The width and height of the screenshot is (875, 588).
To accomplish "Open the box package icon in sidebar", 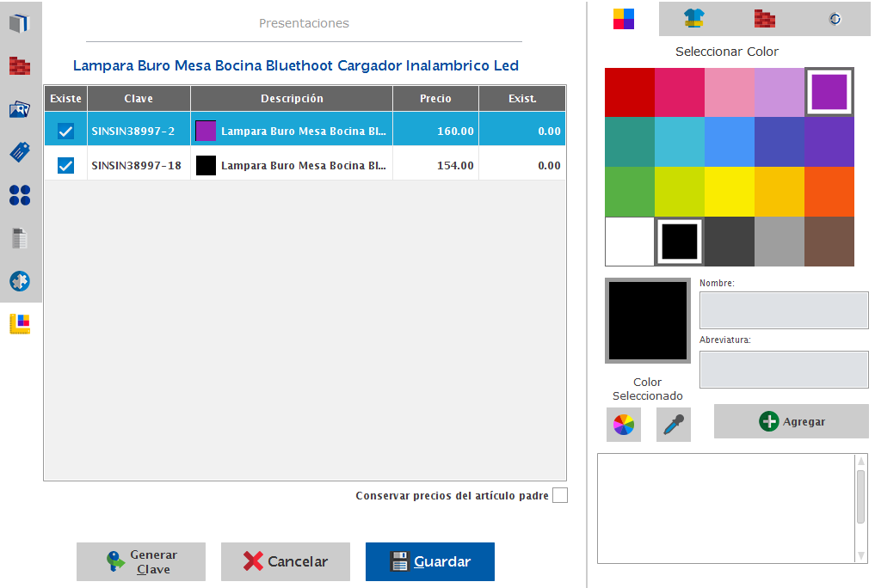I will click(20, 23).
